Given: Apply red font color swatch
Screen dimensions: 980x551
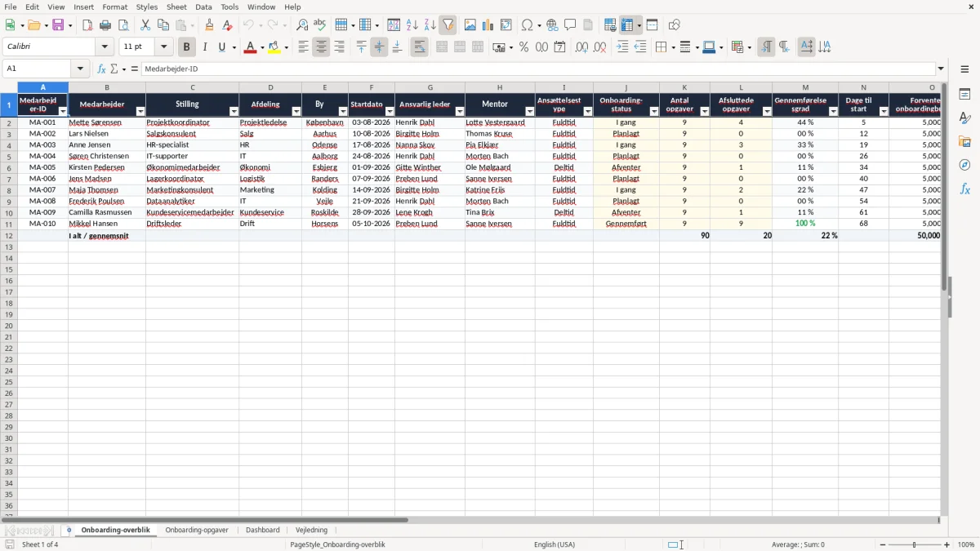Looking at the screenshot, I should [250, 47].
